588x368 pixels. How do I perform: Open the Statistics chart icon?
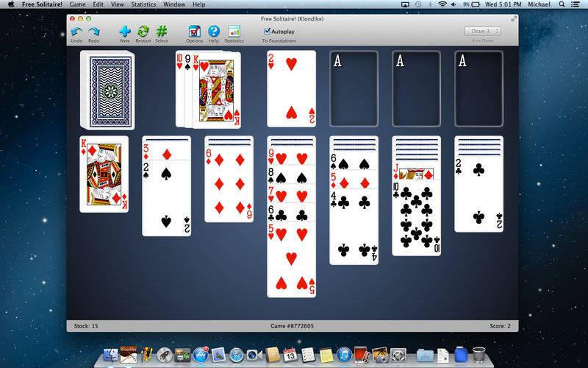point(234,31)
